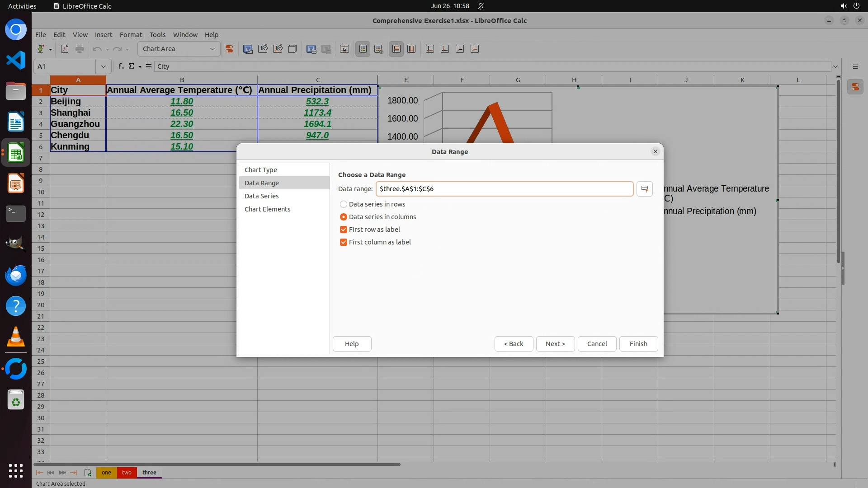
Task: Open the Chart Area element dropdown
Action: click(212, 49)
